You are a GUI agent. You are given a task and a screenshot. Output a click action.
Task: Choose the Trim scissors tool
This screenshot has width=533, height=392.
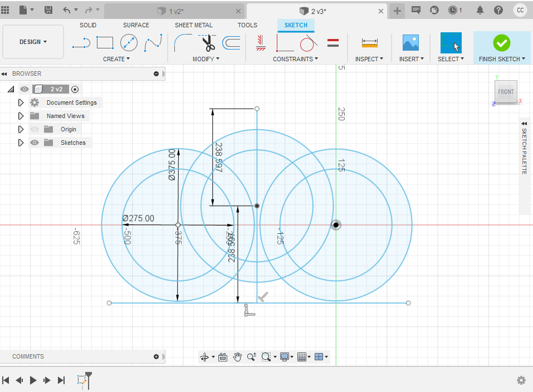tap(207, 43)
